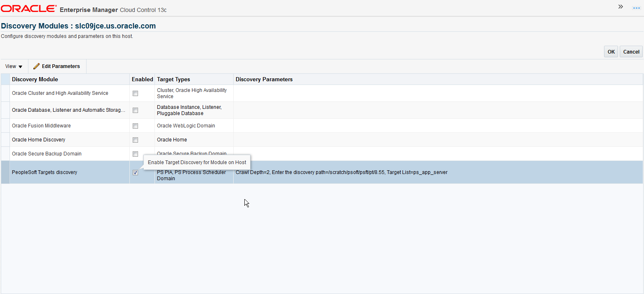The height and width of the screenshot is (294, 644).
Task: Click the Discovery Parameters column header
Action: coord(438,79)
